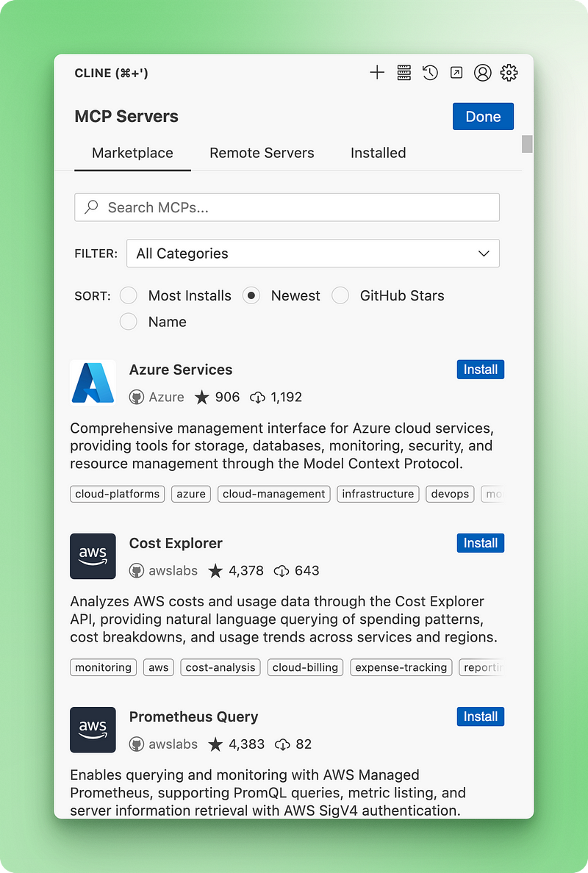Click awslabs author under Prometheus Query
The width and height of the screenshot is (588, 873).
pyautogui.click(x=173, y=744)
